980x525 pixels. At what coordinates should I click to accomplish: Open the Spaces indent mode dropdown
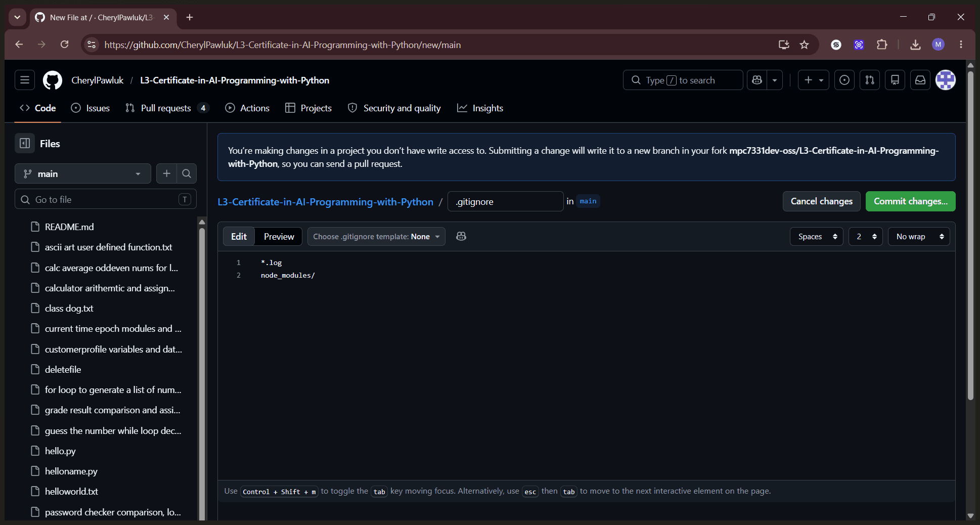tap(817, 236)
